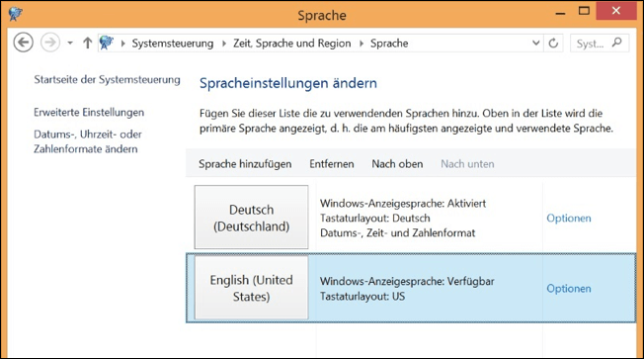Screen dimensions: 644x359
Task: Click the window icon in the title bar
Action: click(16, 15)
